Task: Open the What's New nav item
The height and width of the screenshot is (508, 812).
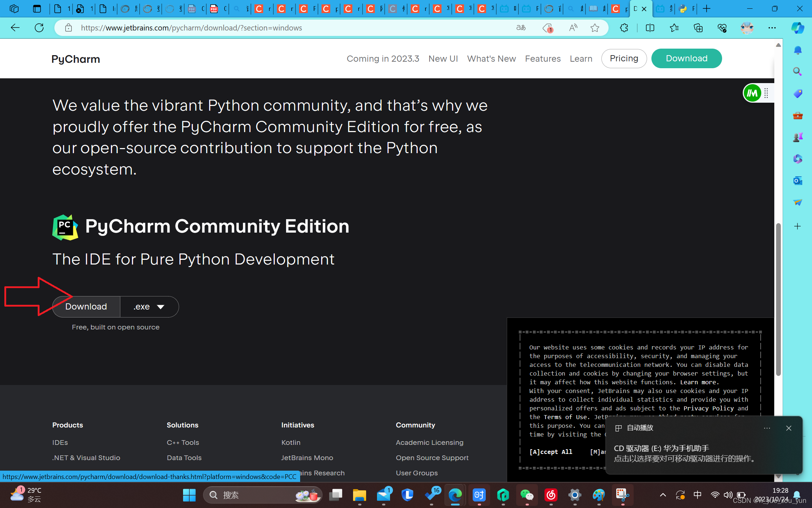Action: (491, 58)
